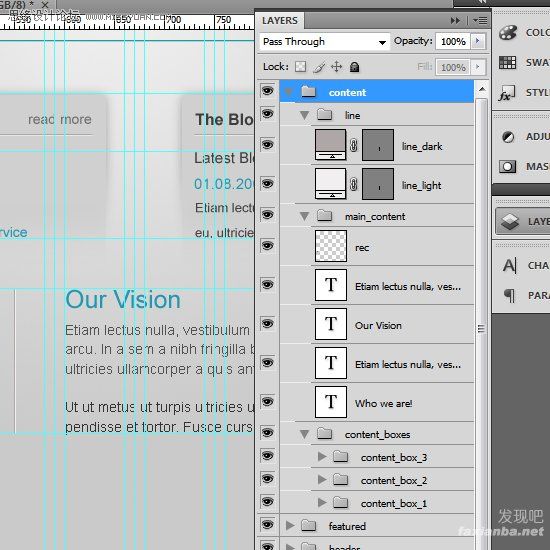Enable lock transparent pixels
This screenshot has height=550, width=550.
(300, 67)
